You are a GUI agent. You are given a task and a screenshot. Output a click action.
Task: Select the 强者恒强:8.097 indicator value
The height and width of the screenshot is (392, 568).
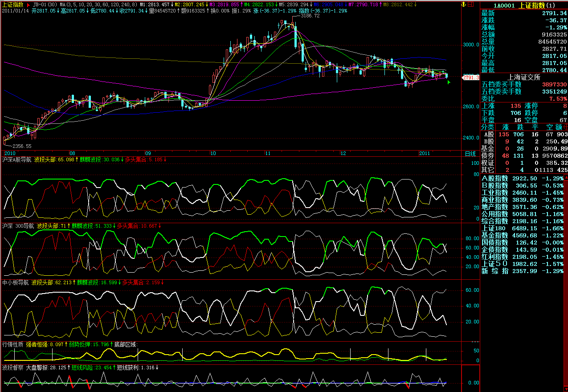pos(45,344)
